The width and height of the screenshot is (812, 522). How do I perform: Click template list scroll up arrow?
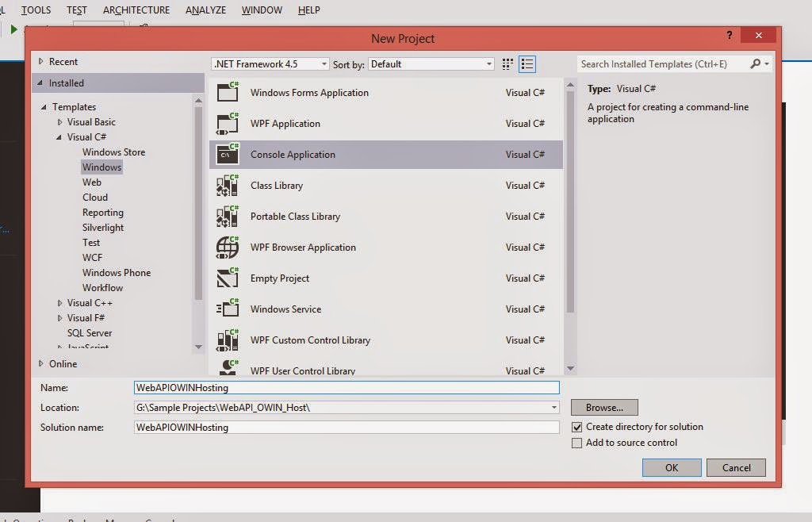pyautogui.click(x=570, y=84)
